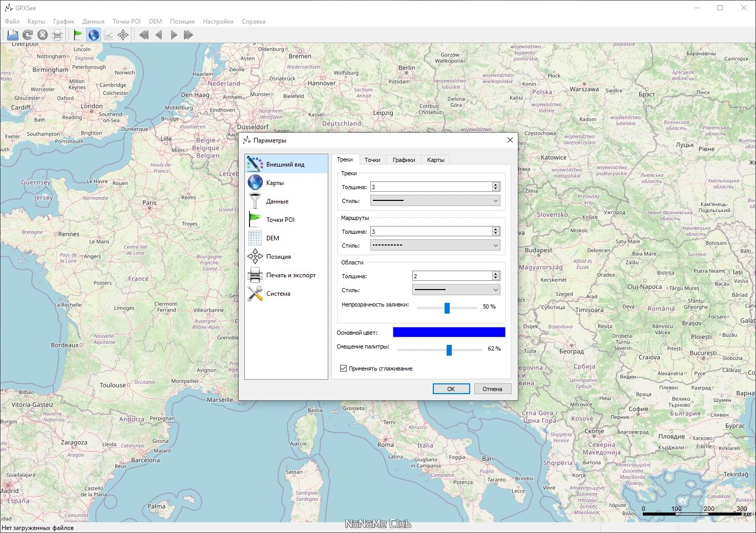Toggle the POI flag toolbar icon
This screenshot has width=756, height=533.
78,35
